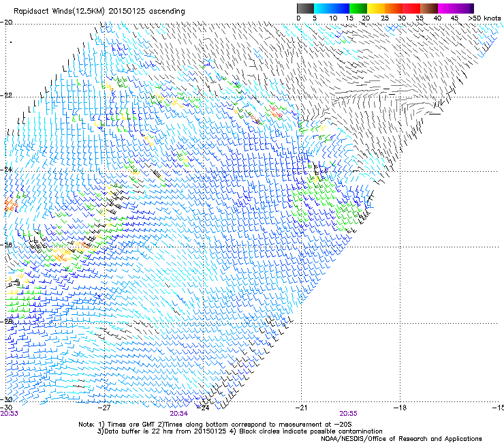The width and height of the screenshot is (504, 443).
Task: Click the gray 0-5 knots color band
Action: tap(305, 8)
